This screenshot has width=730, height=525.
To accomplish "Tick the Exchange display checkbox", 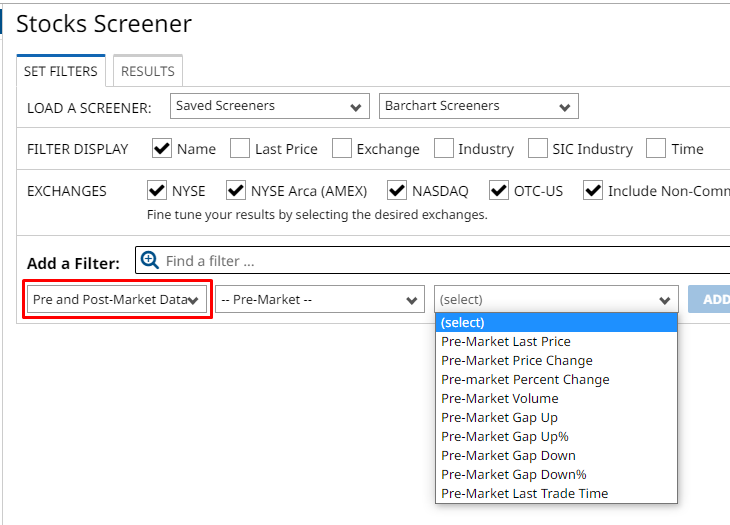I will pos(342,148).
